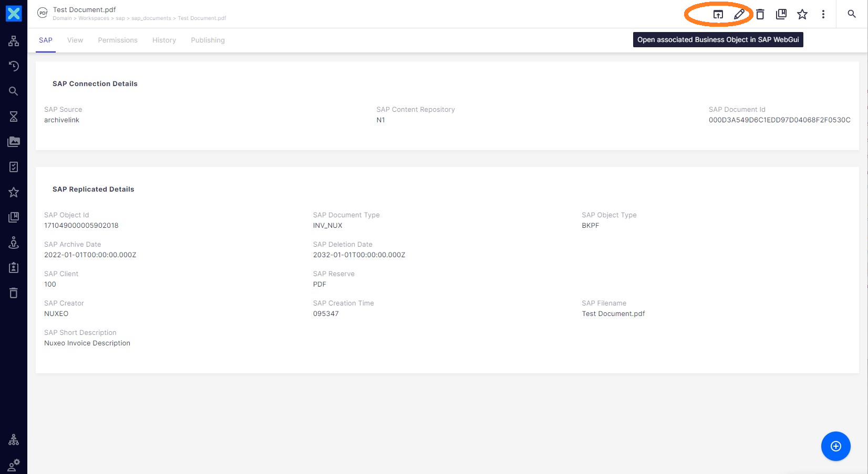
Task: Open sidebar trash bin
Action: [14, 293]
